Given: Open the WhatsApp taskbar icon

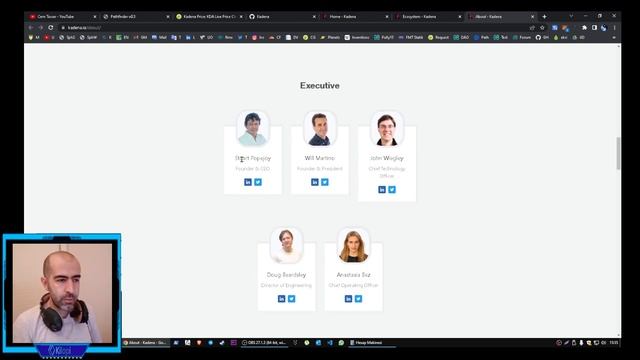Looking at the screenshot, I should click(x=341, y=342).
